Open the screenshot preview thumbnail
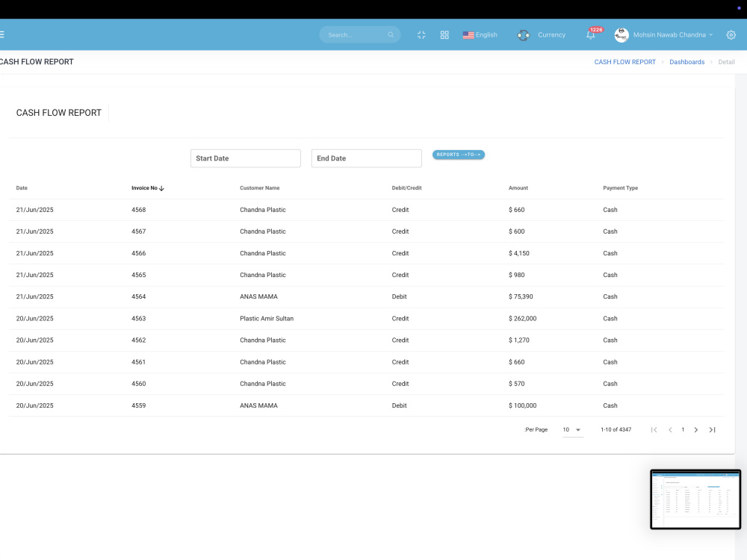The height and width of the screenshot is (560, 747). click(695, 499)
